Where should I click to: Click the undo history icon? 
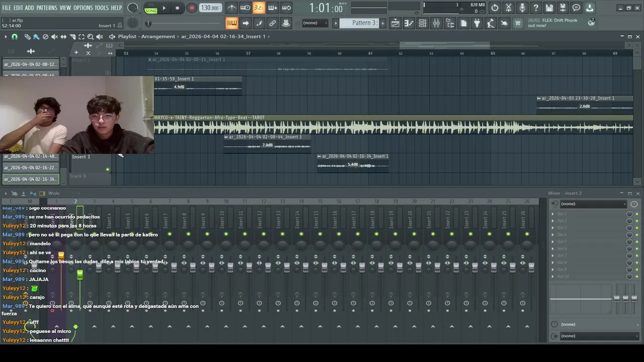(x=495, y=8)
